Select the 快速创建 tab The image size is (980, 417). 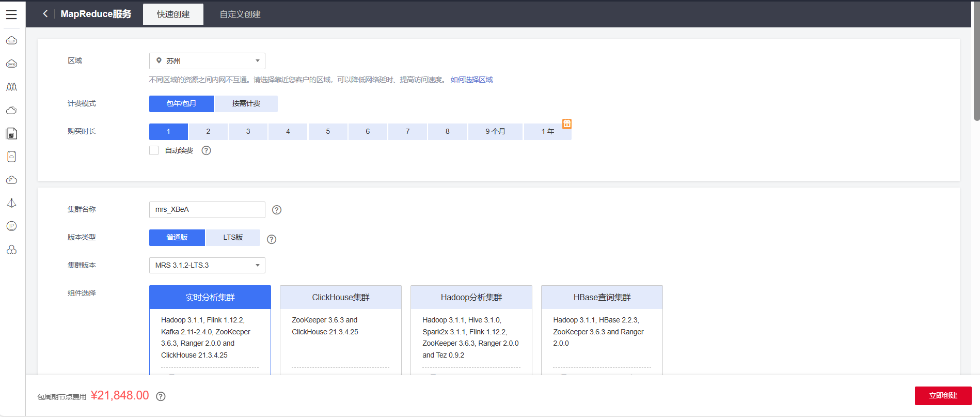[173, 14]
